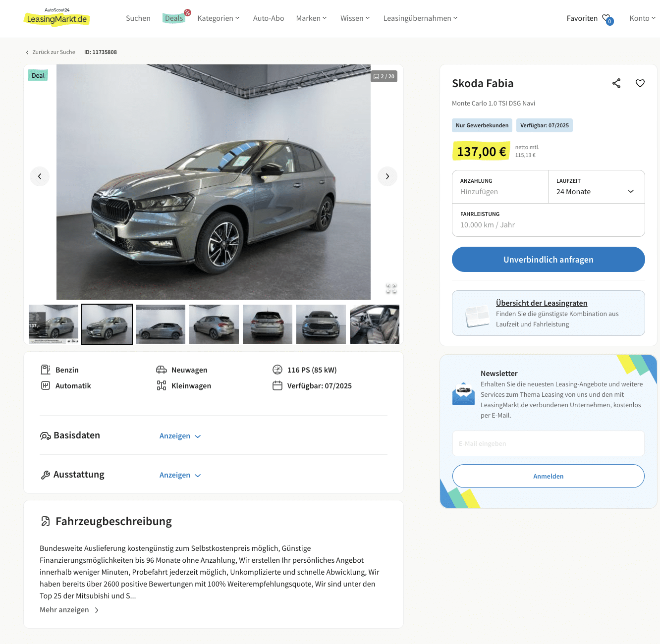Open the Kategorien dropdown menu
Image resolution: width=660 pixels, height=644 pixels.
coord(219,18)
